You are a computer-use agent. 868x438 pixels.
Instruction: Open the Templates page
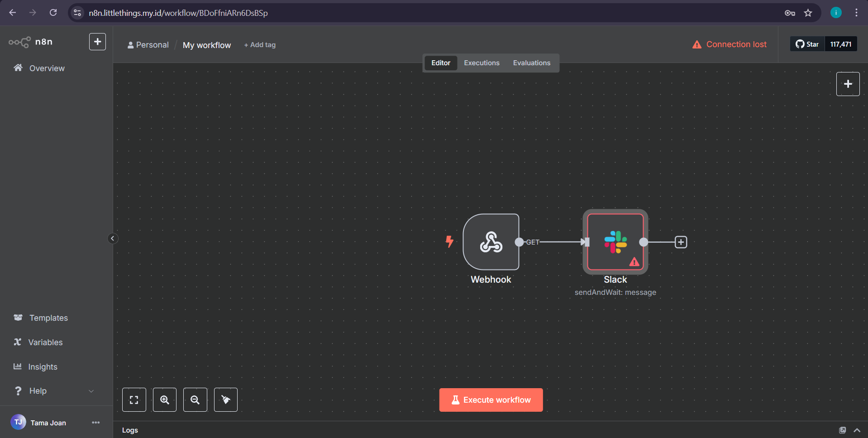48,318
